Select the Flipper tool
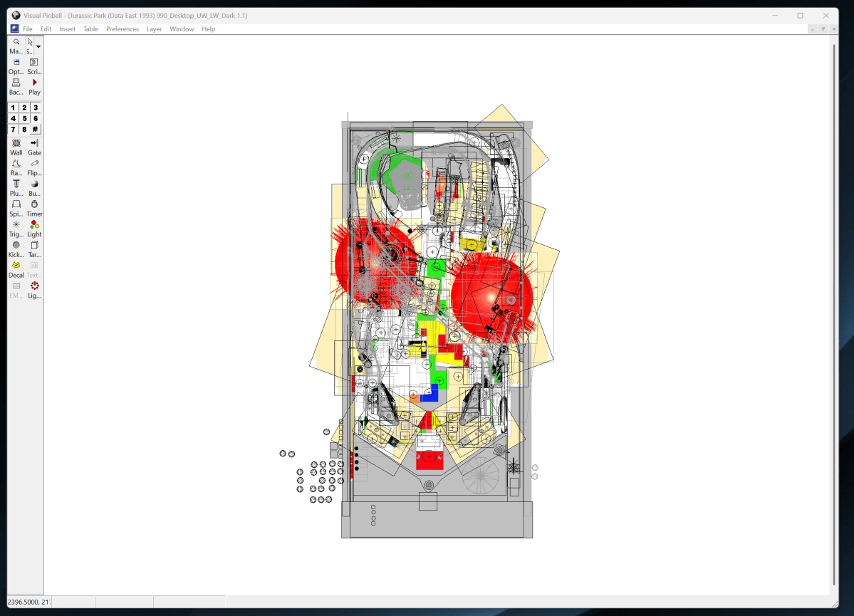This screenshot has height=616, width=854. tap(34, 167)
